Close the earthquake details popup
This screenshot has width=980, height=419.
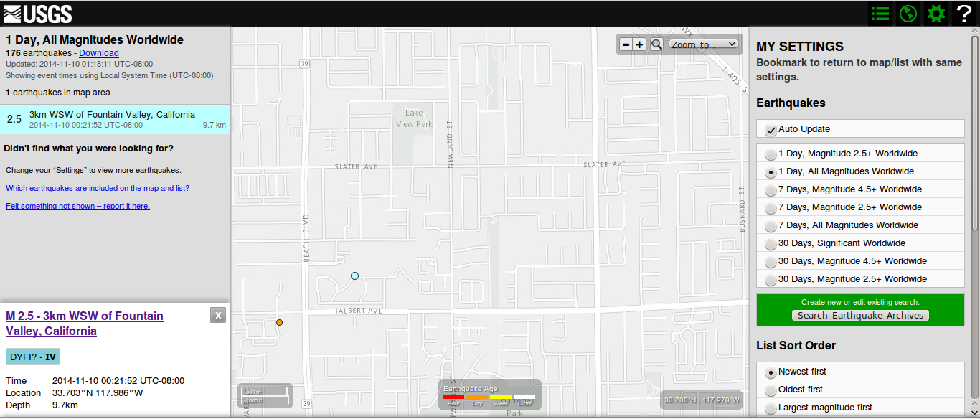tap(218, 315)
